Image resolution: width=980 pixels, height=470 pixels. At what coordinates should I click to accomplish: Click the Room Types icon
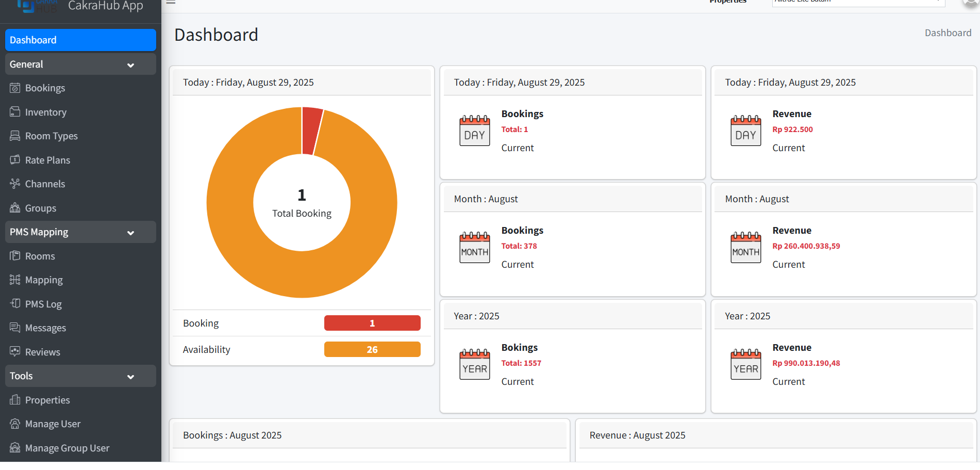point(15,136)
